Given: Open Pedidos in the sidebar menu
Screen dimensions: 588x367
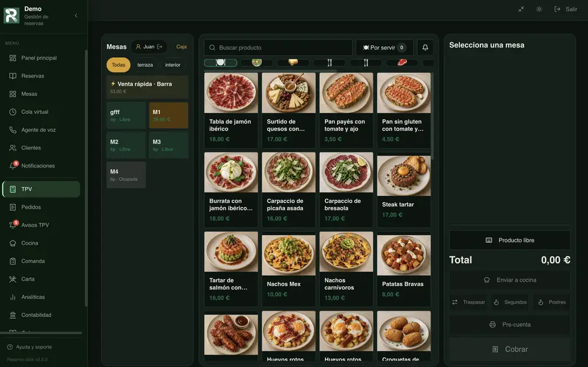Looking at the screenshot, I should (41, 207).
